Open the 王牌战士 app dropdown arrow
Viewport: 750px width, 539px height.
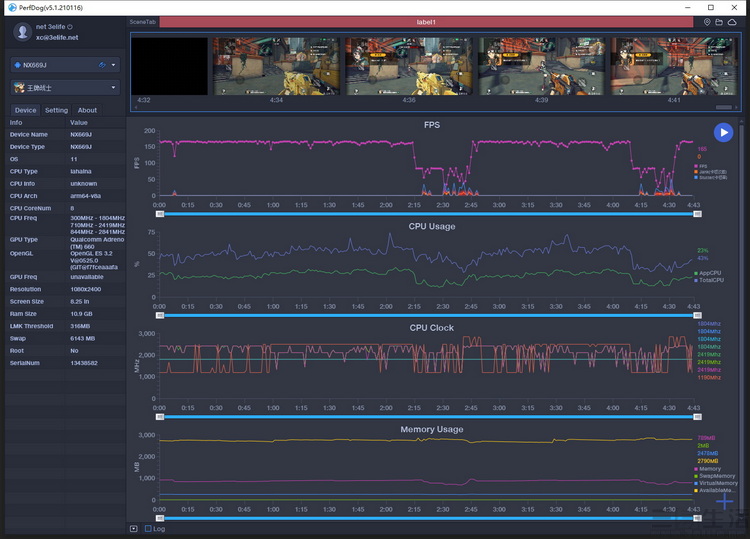(x=113, y=88)
